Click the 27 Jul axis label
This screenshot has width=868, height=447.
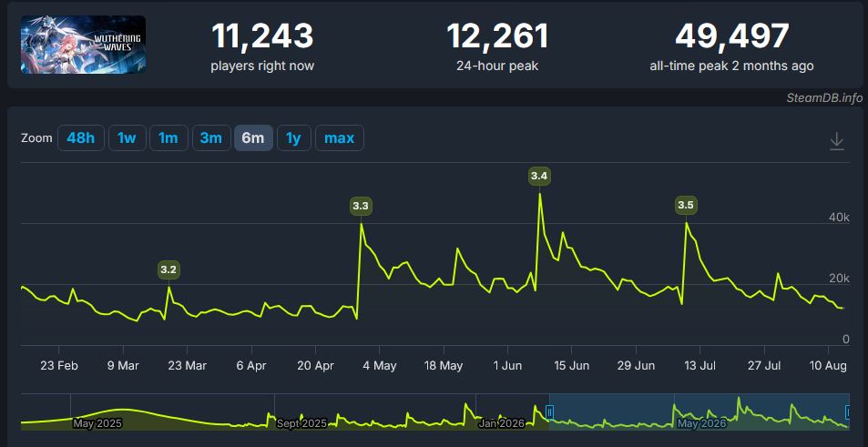[x=764, y=366]
